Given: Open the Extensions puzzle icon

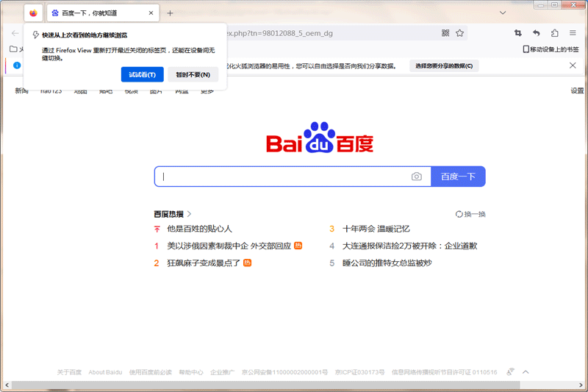Looking at the screenshot, I should pos(555,33).
